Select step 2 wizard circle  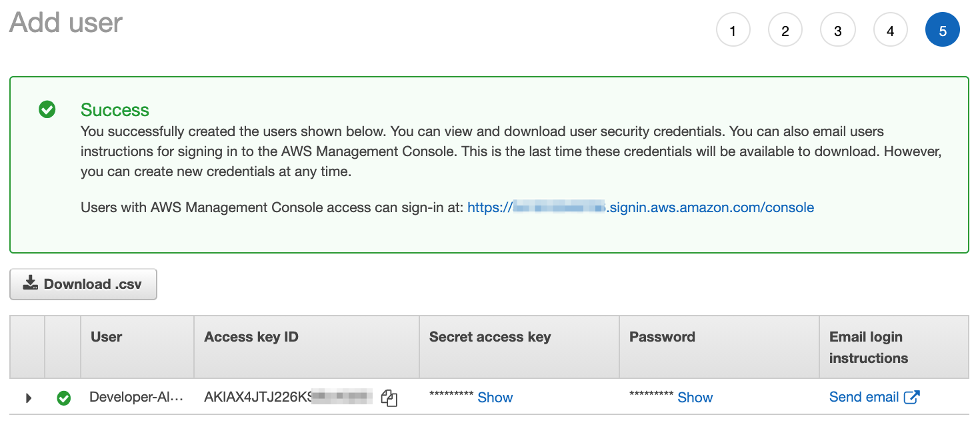(x=785, y=29)
